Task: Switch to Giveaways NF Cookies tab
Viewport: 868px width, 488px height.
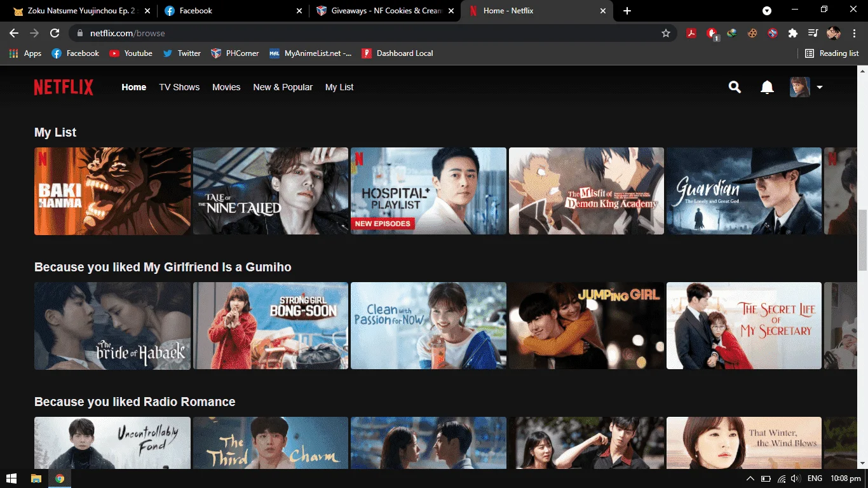Action: pyautogui.click(x=384, y=11)
